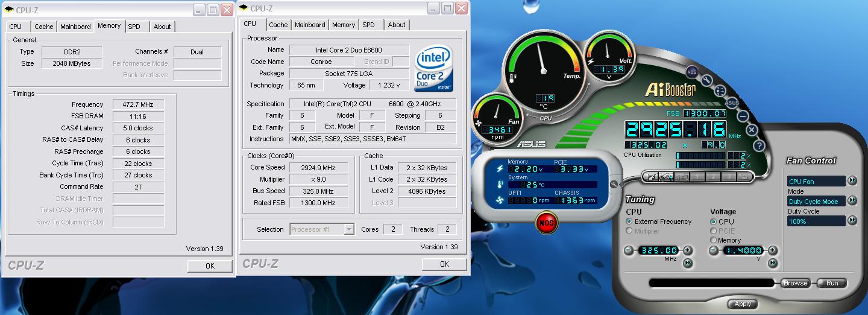Open the CPU Fan selection arrow
Viewport: 868px width, 315px height.
coord(852,180)
